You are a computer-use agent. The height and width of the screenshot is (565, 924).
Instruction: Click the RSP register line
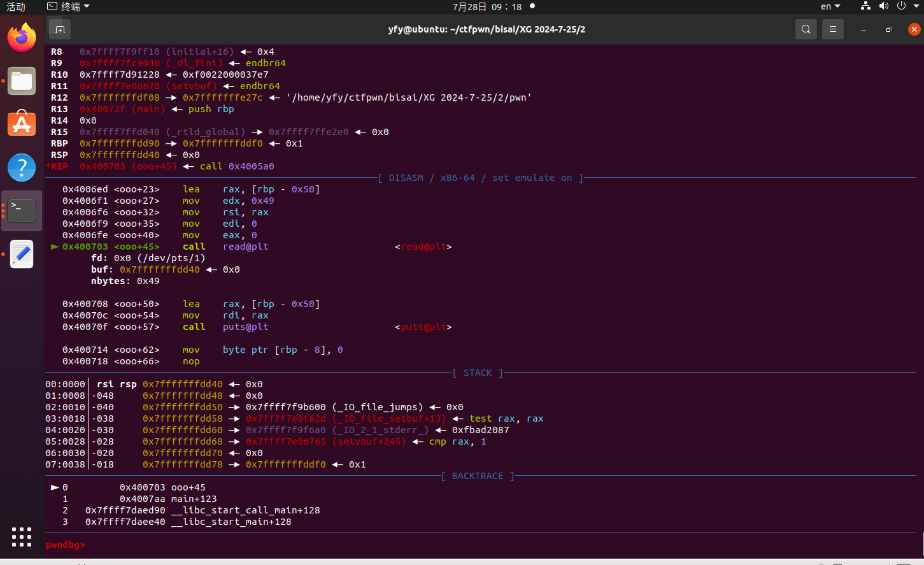pos(125,155)
